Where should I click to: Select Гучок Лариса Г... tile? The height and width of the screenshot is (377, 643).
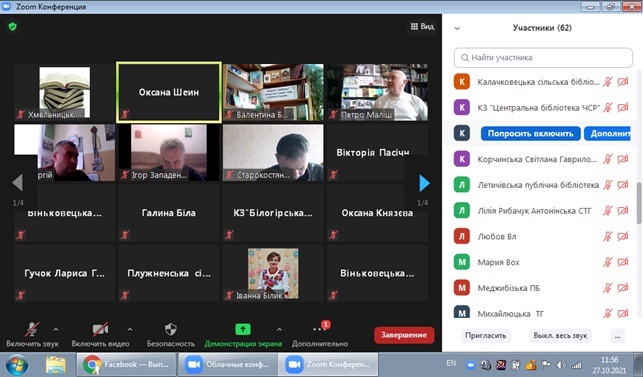pyautogui.click(x=64, y=274)
